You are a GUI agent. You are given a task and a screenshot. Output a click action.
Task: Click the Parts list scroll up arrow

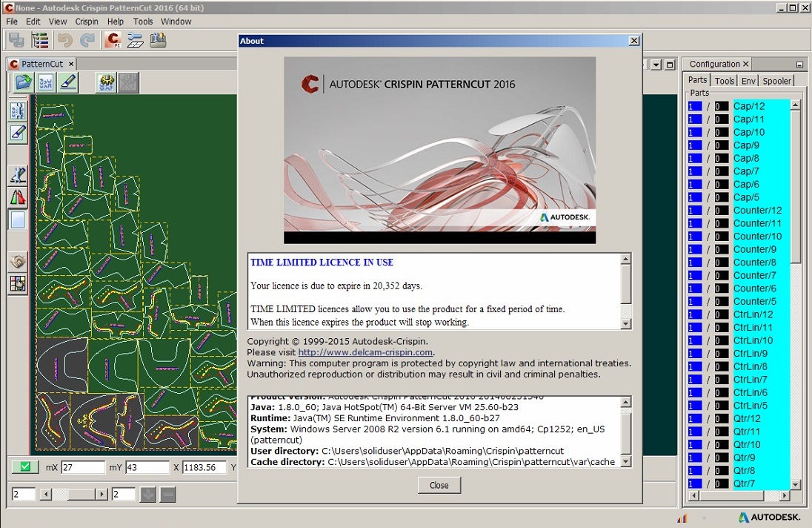point(796,105)
